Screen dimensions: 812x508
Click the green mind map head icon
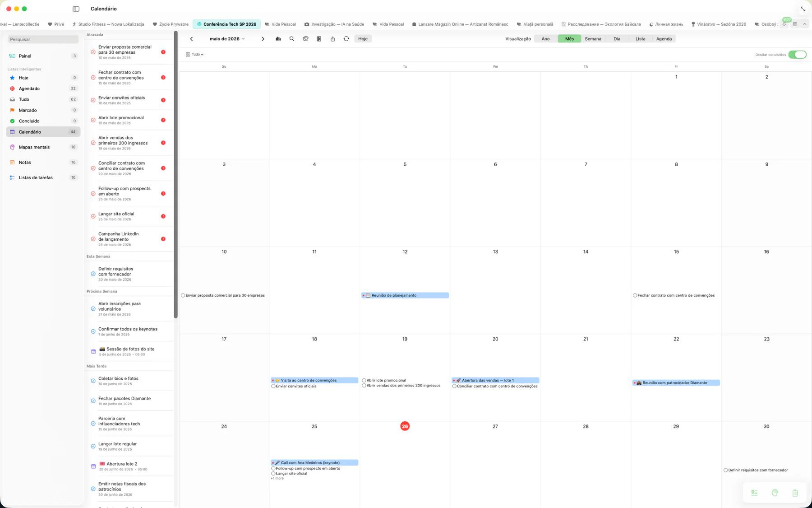[775, 493]
